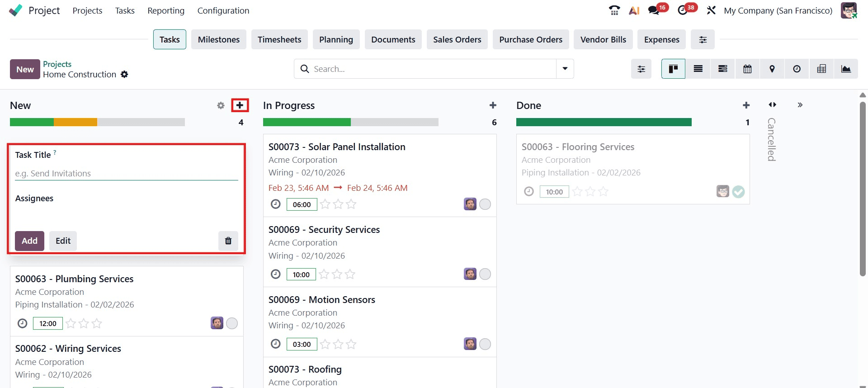
Task: Toggle the done checkmark on Flooring Services
Action: [738, 192]
